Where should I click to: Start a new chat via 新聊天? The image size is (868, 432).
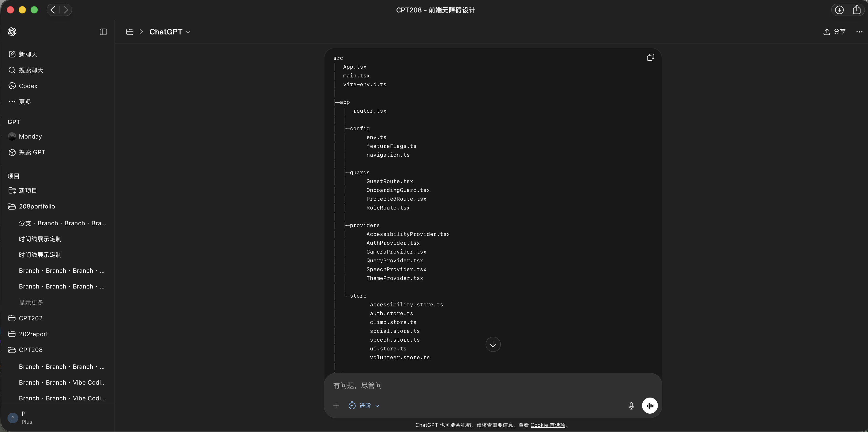tap(57, 54)
